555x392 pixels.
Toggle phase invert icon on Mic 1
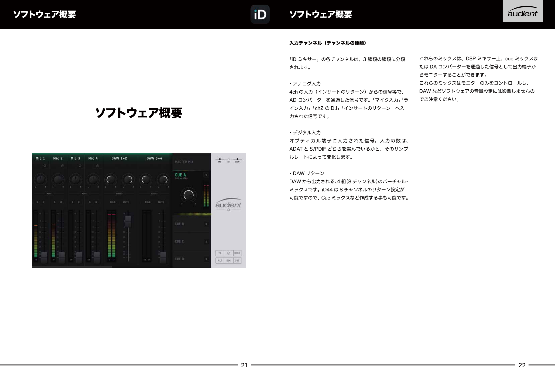(x=45, y=166)
